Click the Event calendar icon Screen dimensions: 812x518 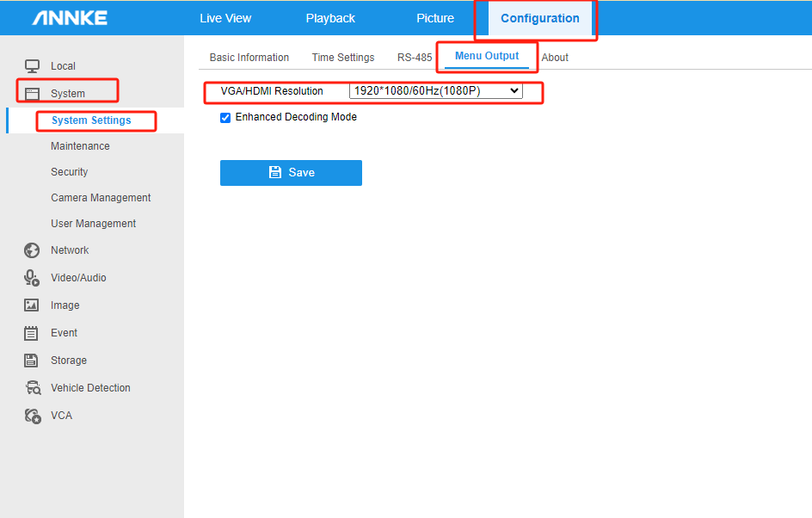click(32, 333)
